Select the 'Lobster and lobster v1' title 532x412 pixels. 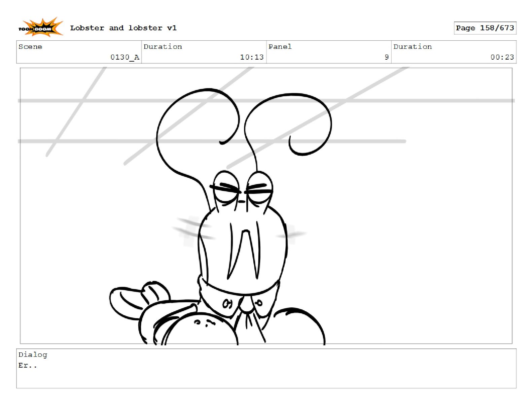click(x=123, y=28)
